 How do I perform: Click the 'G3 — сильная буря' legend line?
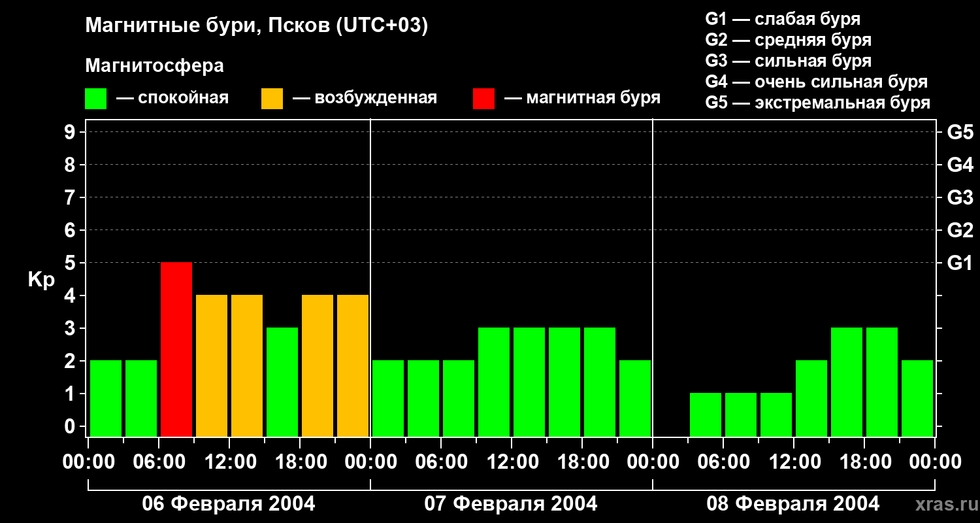pyautogui.click(x=789, y=61)
